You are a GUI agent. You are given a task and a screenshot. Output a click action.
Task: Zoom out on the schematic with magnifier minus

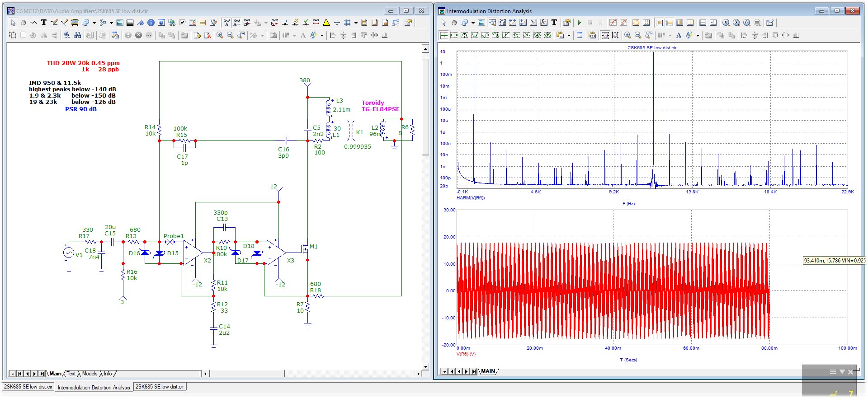click(x=230, y=35)
